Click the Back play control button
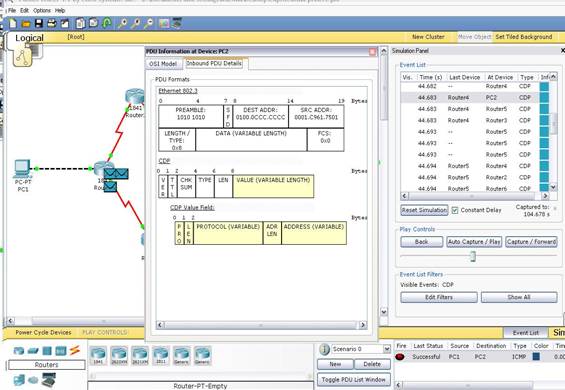This screenshot has height=390, width=565. pyautogui.click(x=422, y=242)
